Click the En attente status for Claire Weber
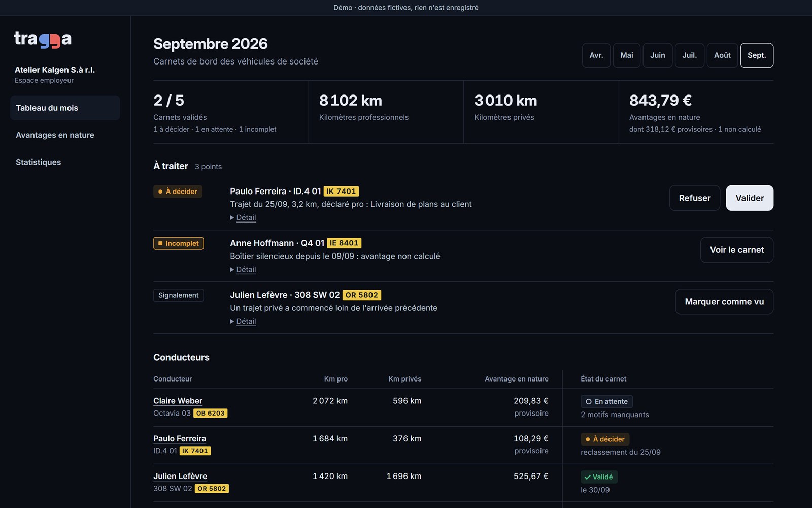The width and height of the screenshot is (812, 508). (x=606, y=401)
